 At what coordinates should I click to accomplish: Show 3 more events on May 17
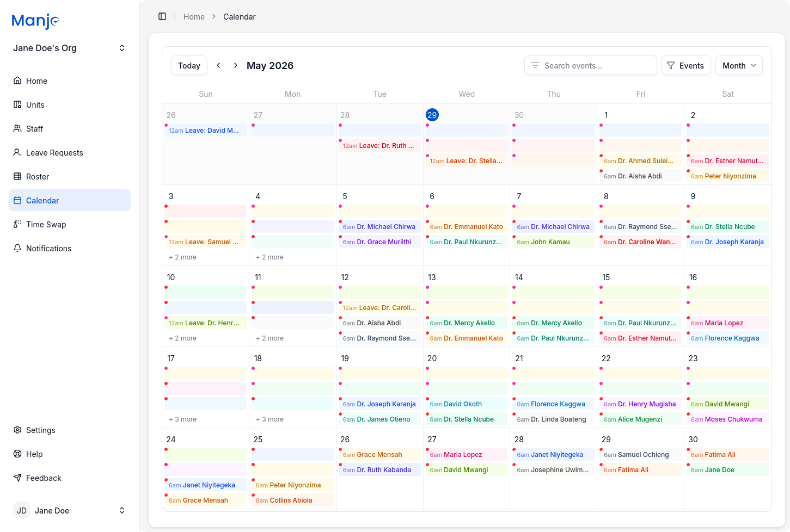pyautogui.click(x=183, y=419)
